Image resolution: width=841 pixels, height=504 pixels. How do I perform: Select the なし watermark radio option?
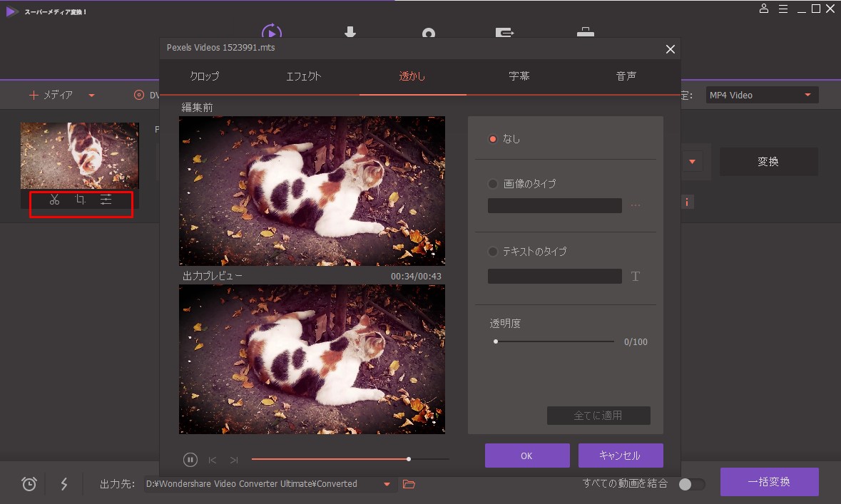click(x=492, y=139)
